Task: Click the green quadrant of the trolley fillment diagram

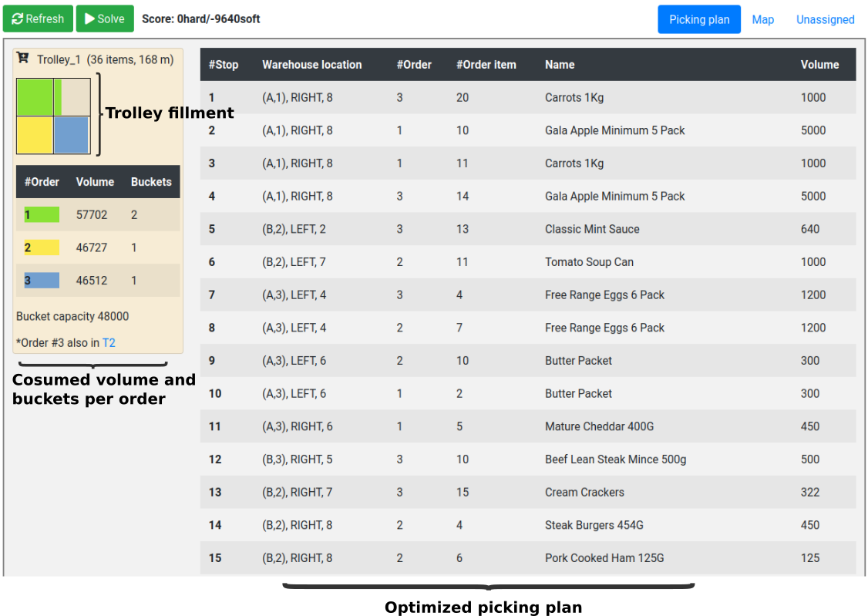Action: pos(34,96)
